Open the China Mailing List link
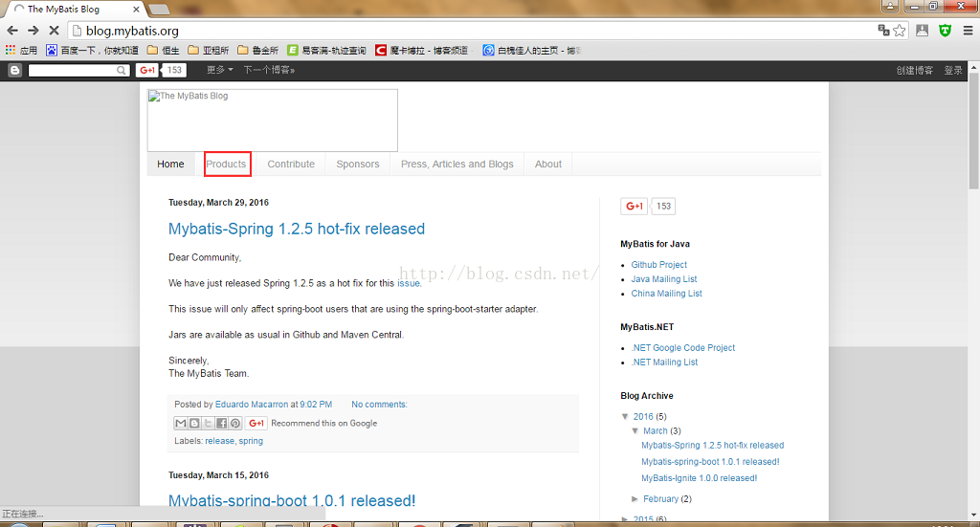 pyautogui.click(x=666, y=294)
